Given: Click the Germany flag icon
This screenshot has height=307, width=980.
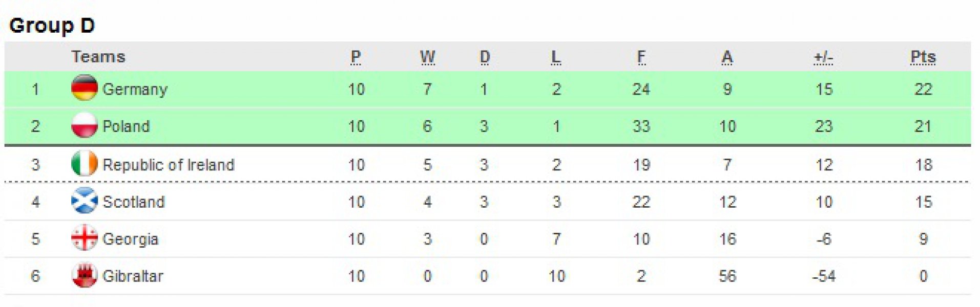Looking at the screenshot, I should [x=85, y=88].
